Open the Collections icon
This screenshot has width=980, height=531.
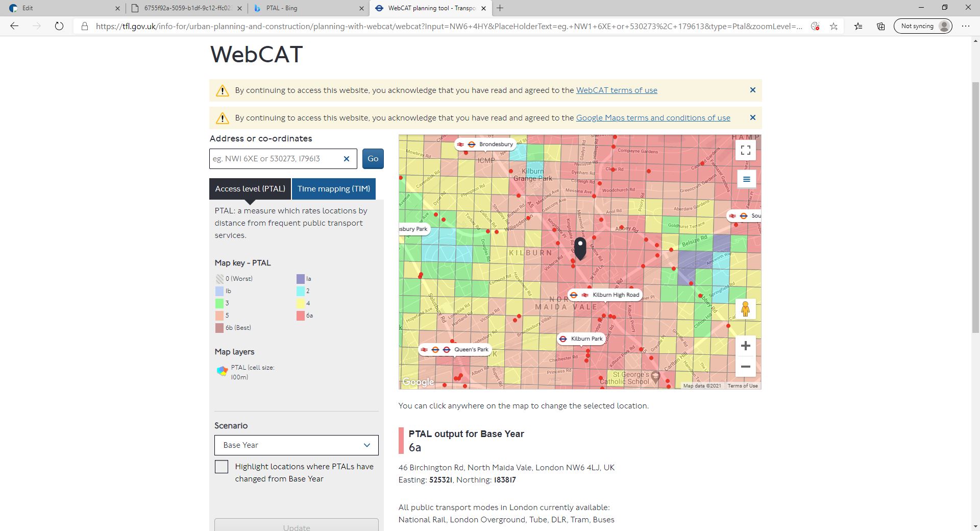(x=881, y=26)
